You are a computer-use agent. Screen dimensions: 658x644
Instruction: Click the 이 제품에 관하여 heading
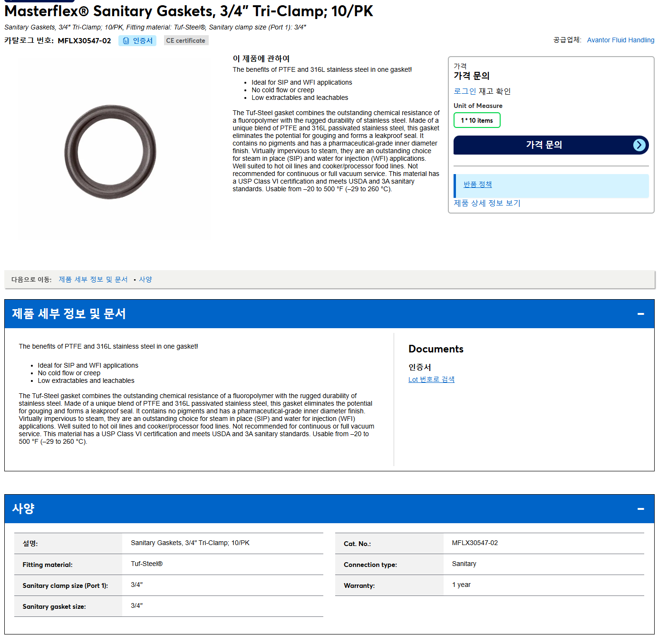(x=261, y=59)
